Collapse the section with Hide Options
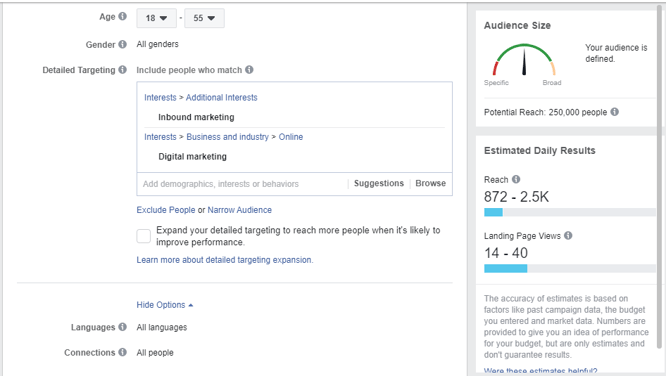Viewport: 666px width, 376px height. coord(165,305)
